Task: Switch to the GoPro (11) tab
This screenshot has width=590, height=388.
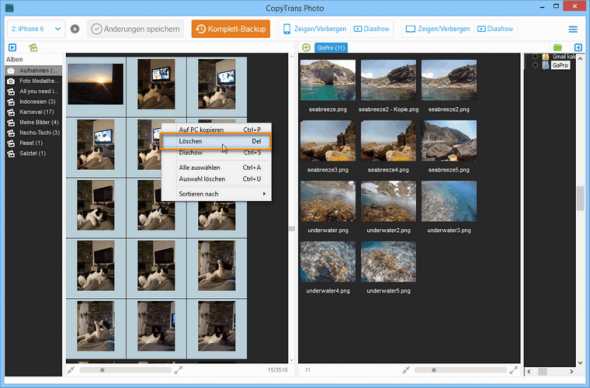Action: click(331, 48)
